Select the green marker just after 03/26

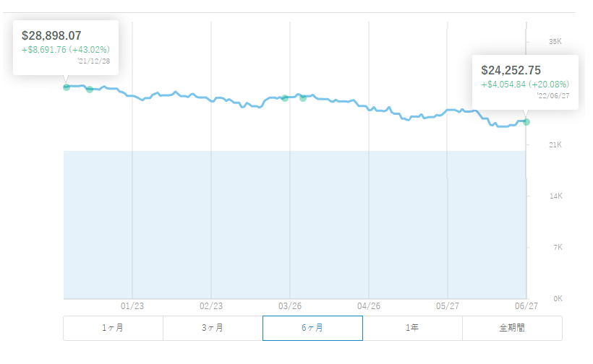[303, 98]
